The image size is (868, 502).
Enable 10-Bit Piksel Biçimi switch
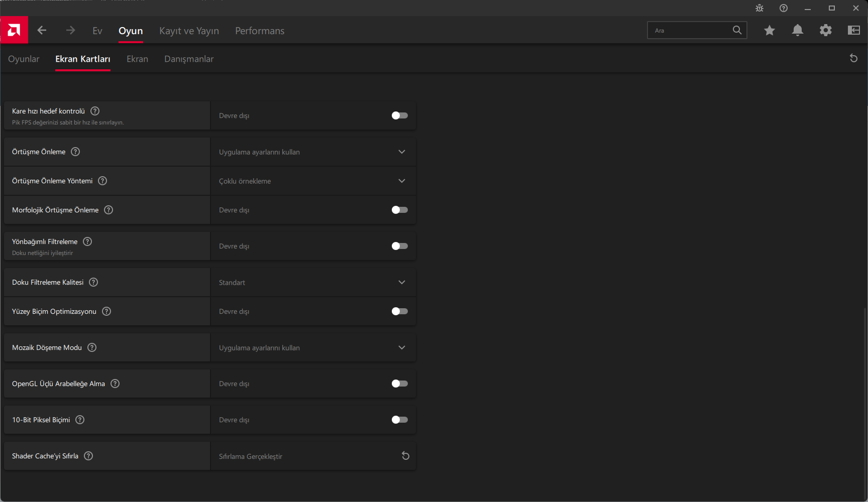399,420
